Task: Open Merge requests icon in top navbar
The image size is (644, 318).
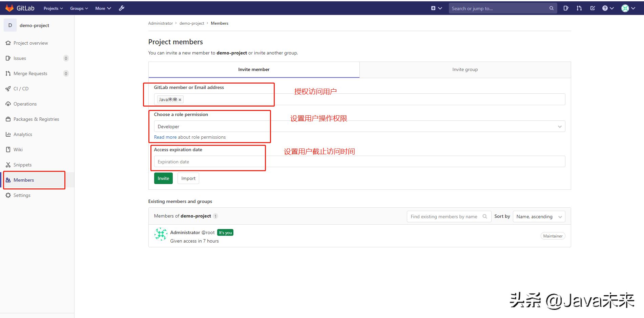Action: point(579,8)
